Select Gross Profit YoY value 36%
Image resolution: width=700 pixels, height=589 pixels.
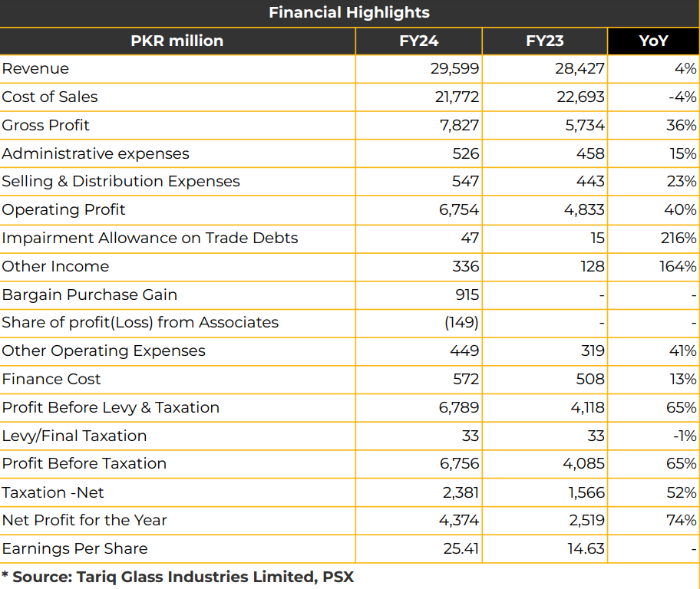tap(682, 125)
